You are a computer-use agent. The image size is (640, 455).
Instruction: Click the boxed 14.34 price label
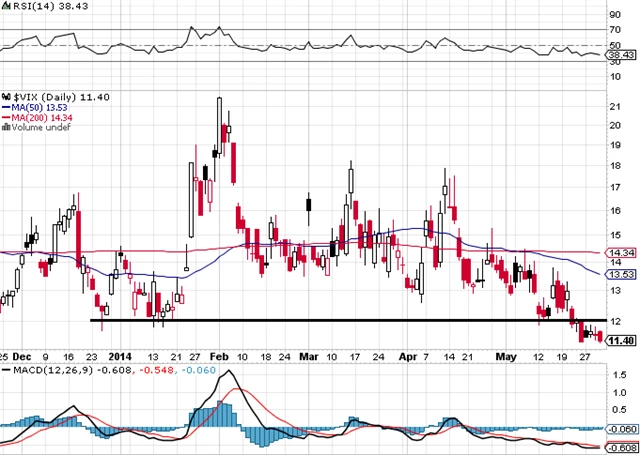tap(621, 253)
